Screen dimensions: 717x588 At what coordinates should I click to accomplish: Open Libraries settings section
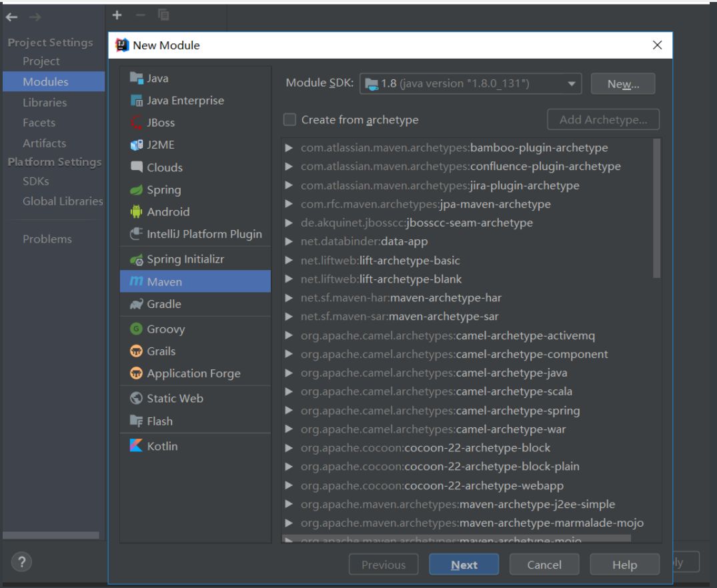tap(45, 103)
